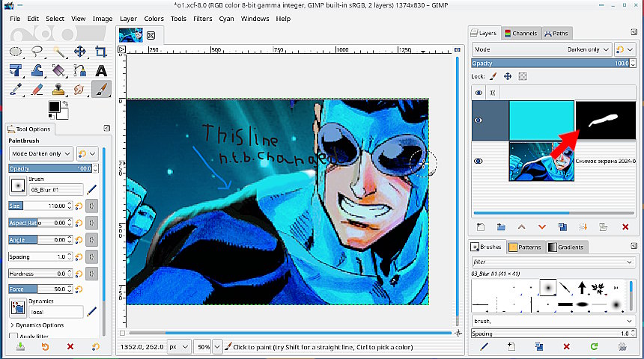Screen dimensions: 644x359
Task: Select the Unified Transform tool
Action: (16, 70)
